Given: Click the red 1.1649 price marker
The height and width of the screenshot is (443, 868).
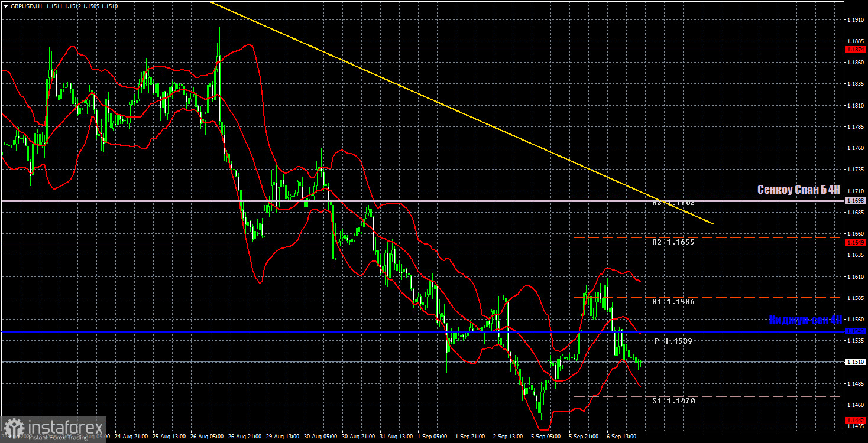Looking at the screenshot, I should point(856,243).
